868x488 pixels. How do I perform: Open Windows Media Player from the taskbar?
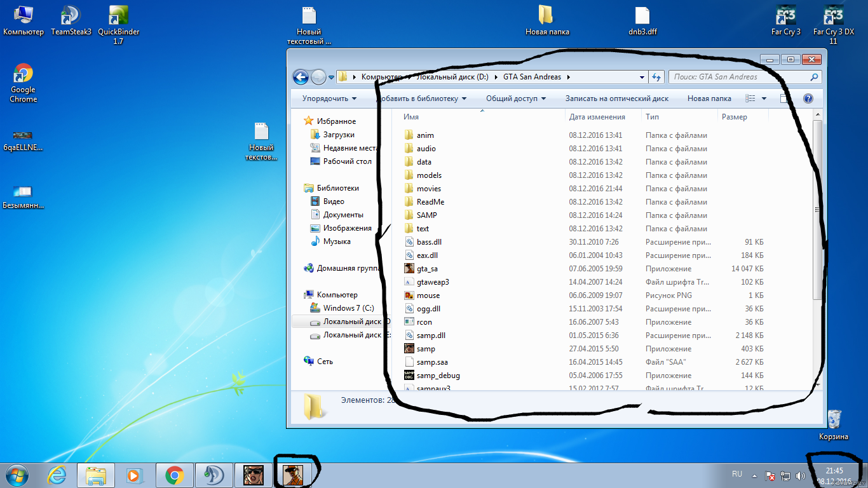(135, 475)
